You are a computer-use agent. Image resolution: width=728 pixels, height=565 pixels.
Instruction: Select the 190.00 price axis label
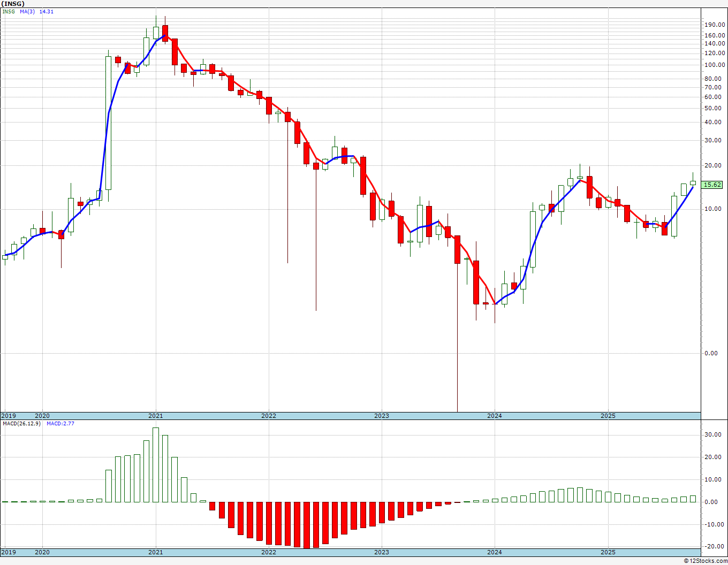[x=716, y=25]
